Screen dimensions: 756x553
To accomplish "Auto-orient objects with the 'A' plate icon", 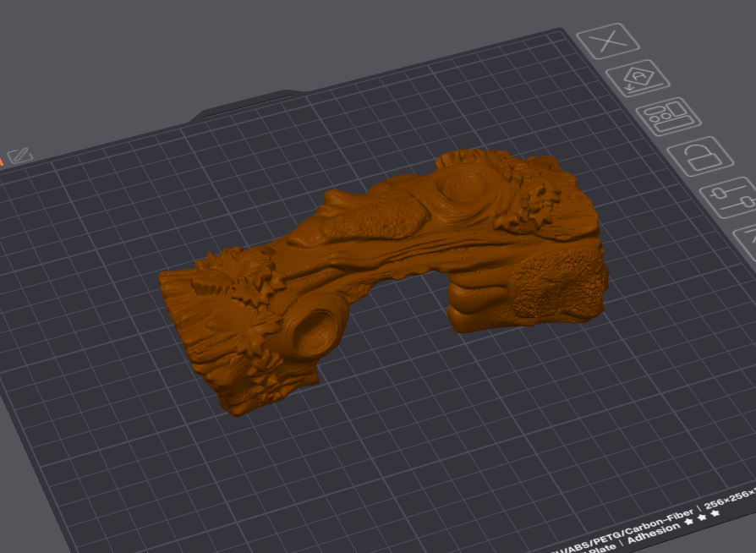I will point(638,79).
